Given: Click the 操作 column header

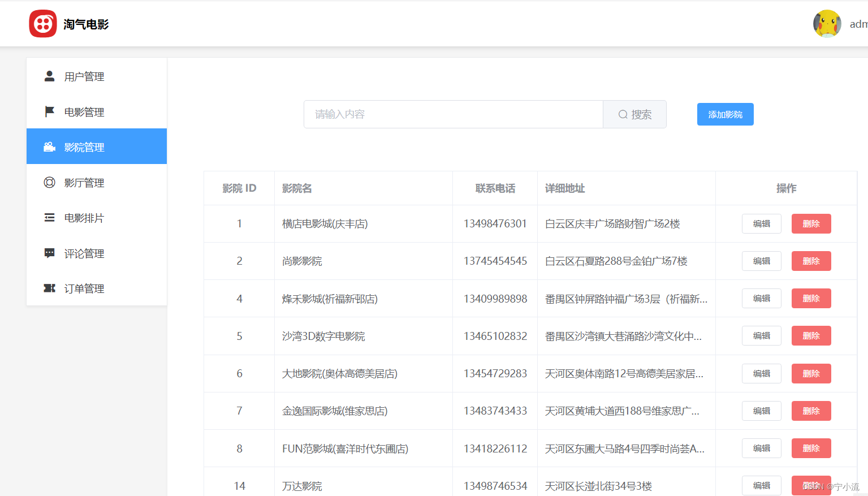Looking at the screenshot, I should coord(786,188).
